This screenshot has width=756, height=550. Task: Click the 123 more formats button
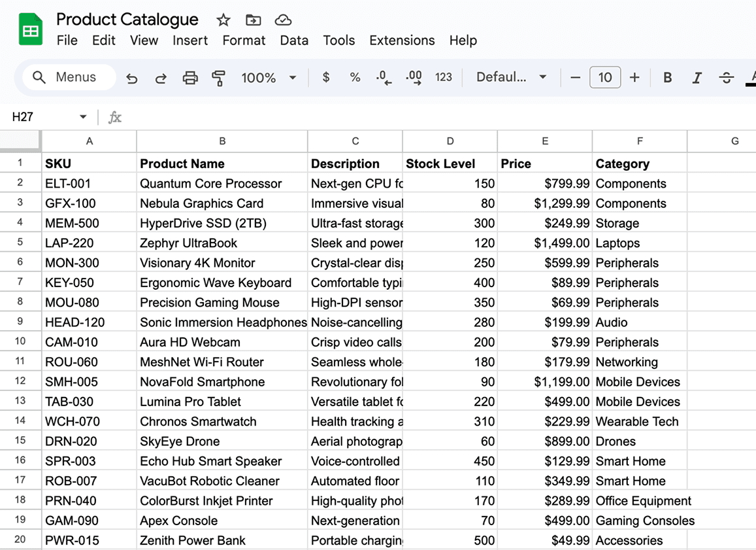[x=444, y=78]
